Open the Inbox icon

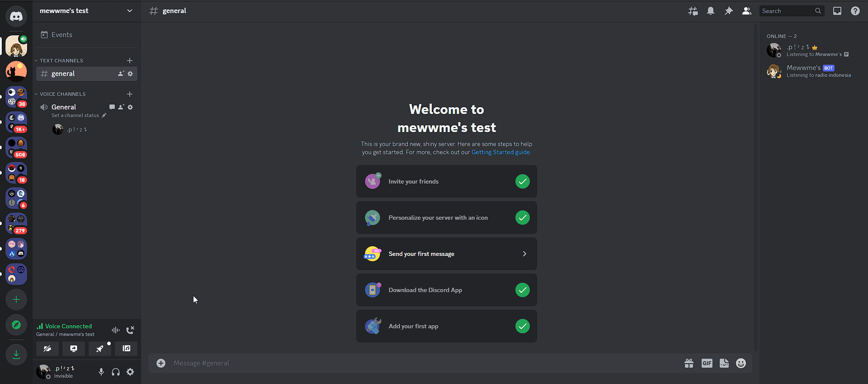(x=837, y=11)
